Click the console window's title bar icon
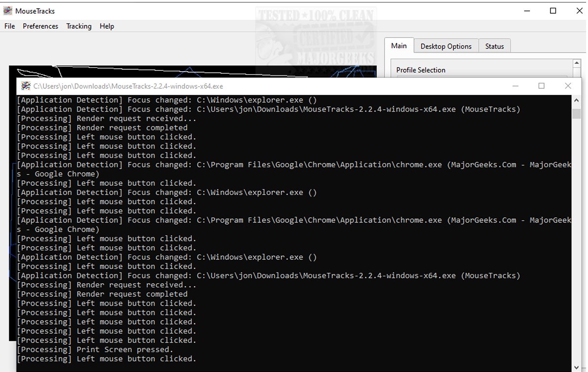 pyautogui.click(x=26, y=86)
